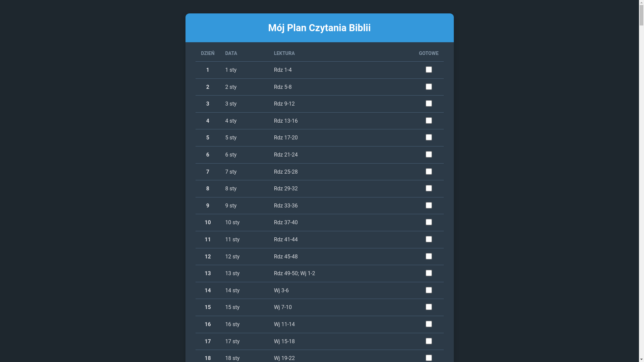Check the Wj 15-18 reading box
Viewport: 644px width, 362px height.
(429, 341)
